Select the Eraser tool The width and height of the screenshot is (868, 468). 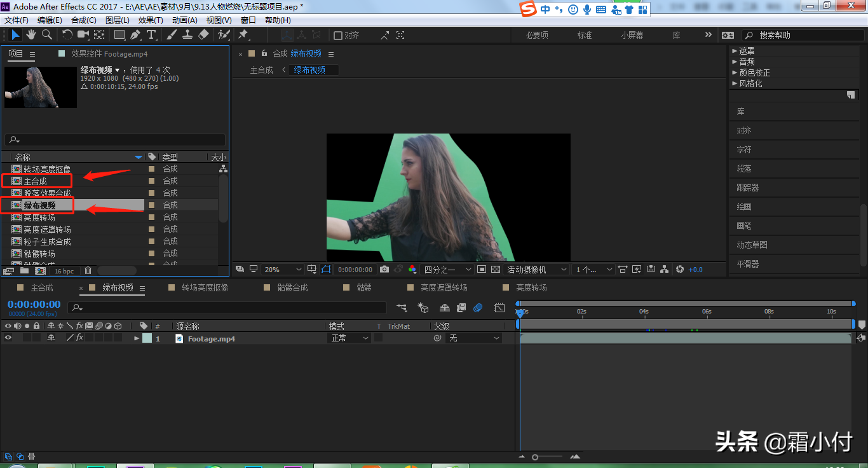[x=203, y=35]
